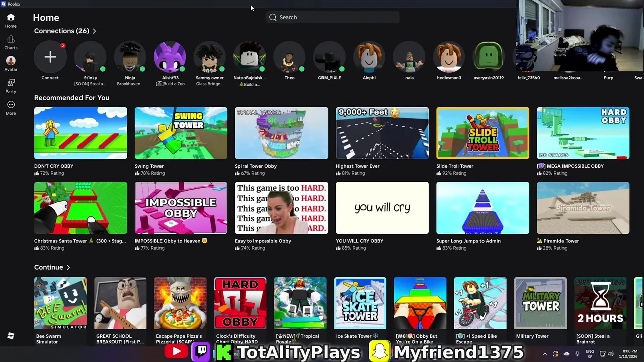Continue +1 Speed Bike Escape
Screen dimensions: 644x362
tap(480, 303)
